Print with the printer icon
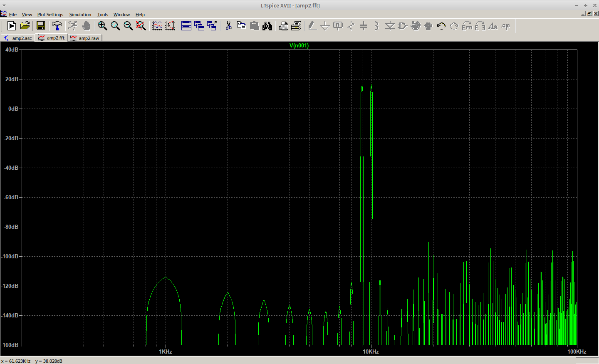 pyautogui.click(x=283, y=26)
